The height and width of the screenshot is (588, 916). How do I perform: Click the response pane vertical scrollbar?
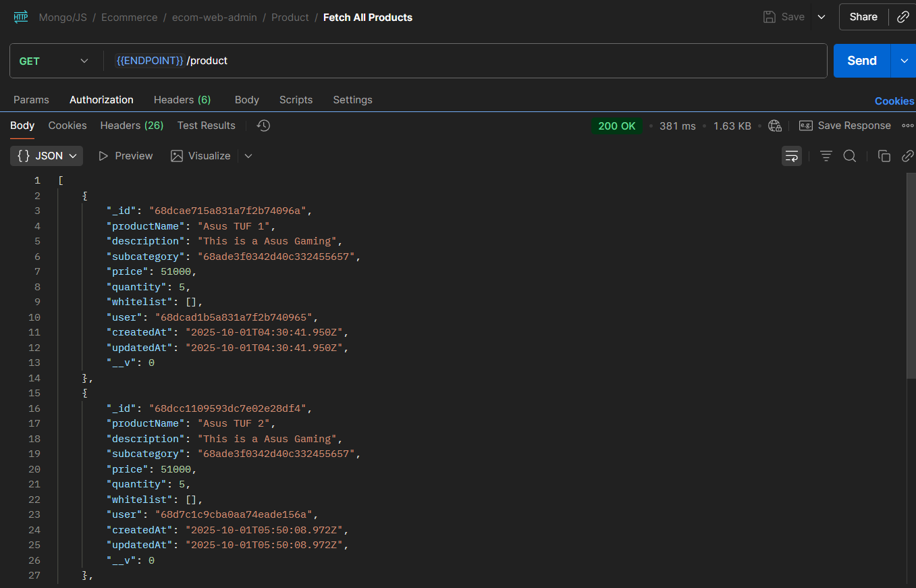pyautogui.click(x=911, y=277)
